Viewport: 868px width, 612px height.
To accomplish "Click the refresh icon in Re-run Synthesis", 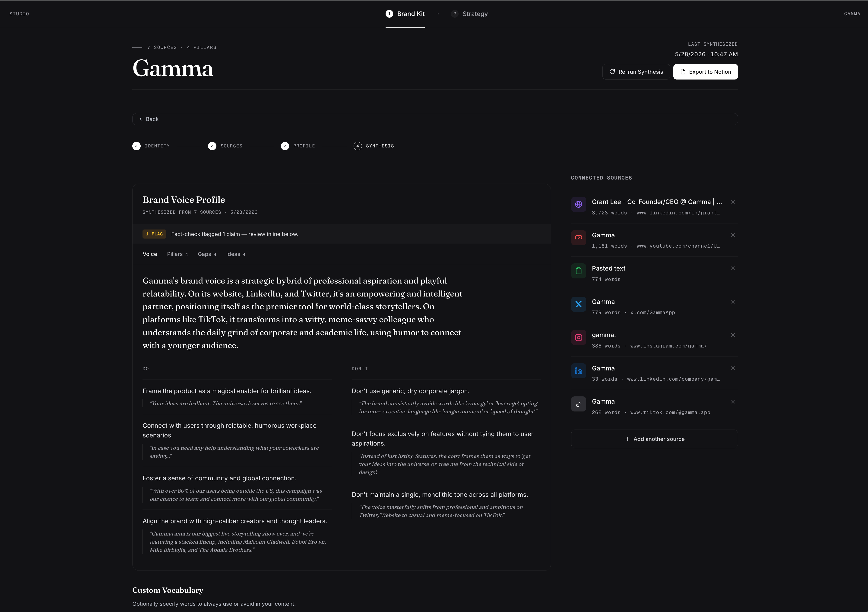I will 612,71.
